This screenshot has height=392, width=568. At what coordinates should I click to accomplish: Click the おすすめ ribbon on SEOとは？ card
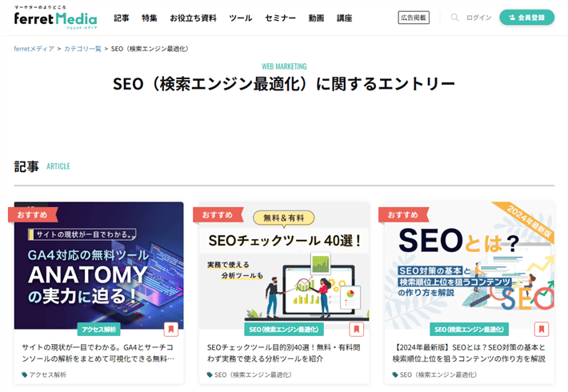pos(403,214)
